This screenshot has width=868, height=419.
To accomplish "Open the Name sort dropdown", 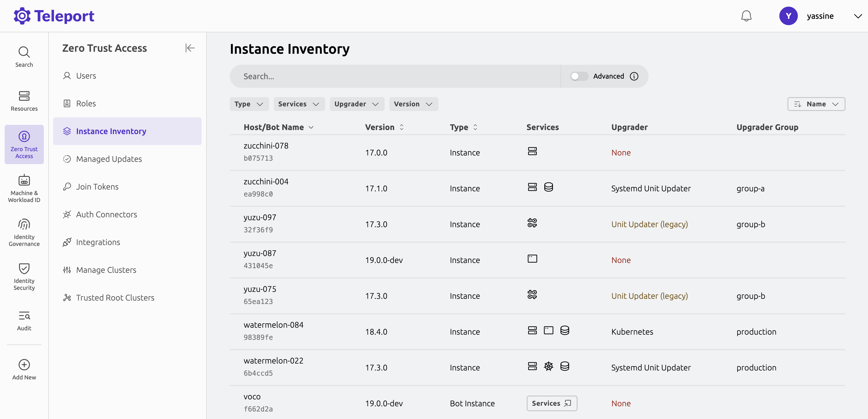I will point(816,104).
